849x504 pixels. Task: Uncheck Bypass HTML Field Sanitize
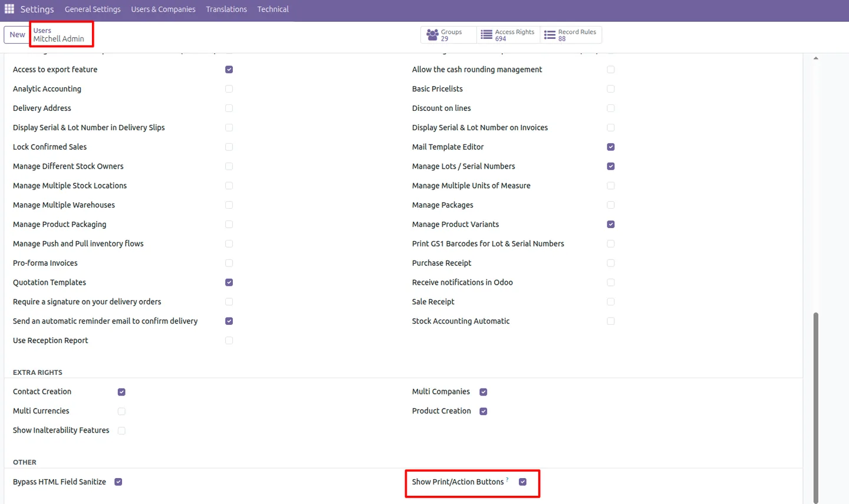[119, 482]
